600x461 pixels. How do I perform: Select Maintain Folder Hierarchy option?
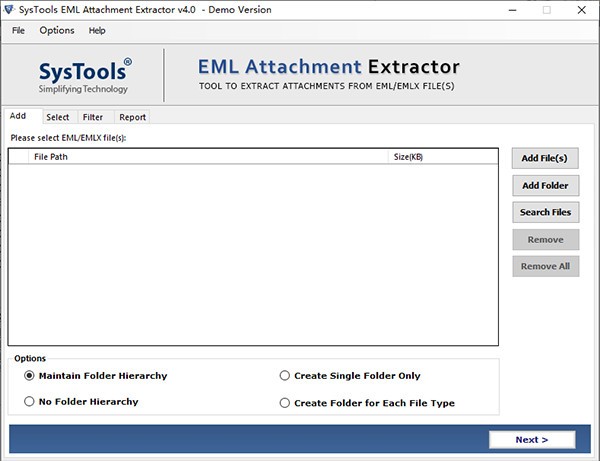pyautogui.click(x=30, y=376)
